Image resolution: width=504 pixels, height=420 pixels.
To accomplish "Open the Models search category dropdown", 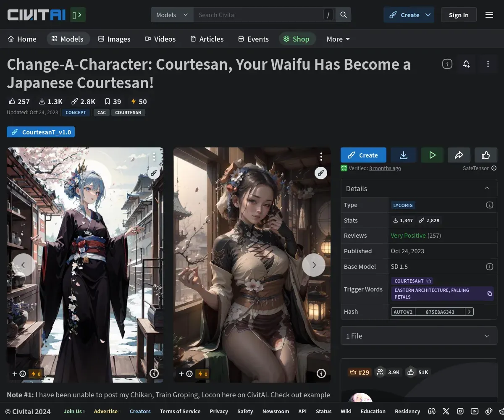I will pos(172,15).
